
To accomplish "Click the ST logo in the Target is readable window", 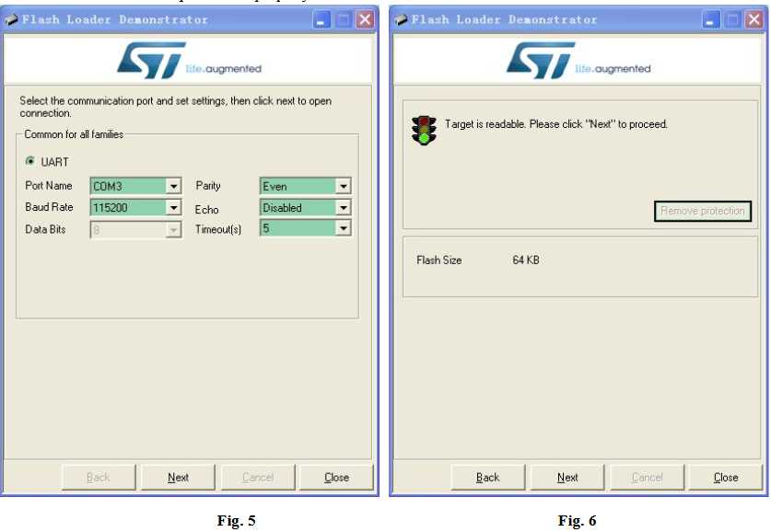I will coord(578,60).
